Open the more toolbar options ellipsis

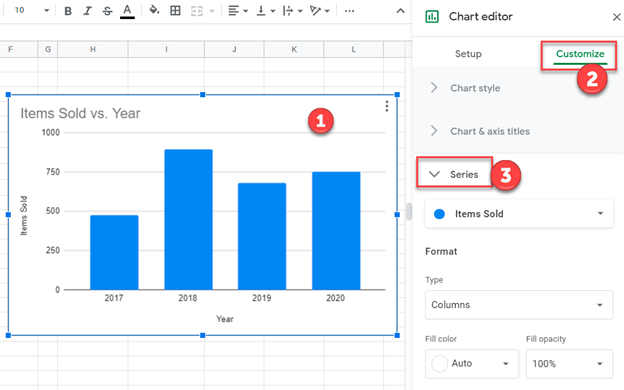(x=349, y=11)
